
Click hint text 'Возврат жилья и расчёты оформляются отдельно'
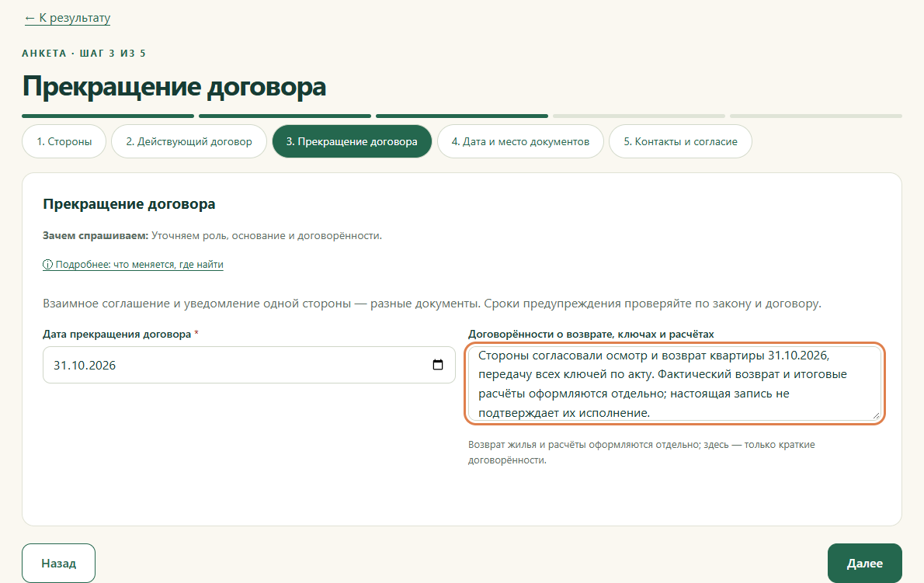pyautogui.click(x=641, y=453)
